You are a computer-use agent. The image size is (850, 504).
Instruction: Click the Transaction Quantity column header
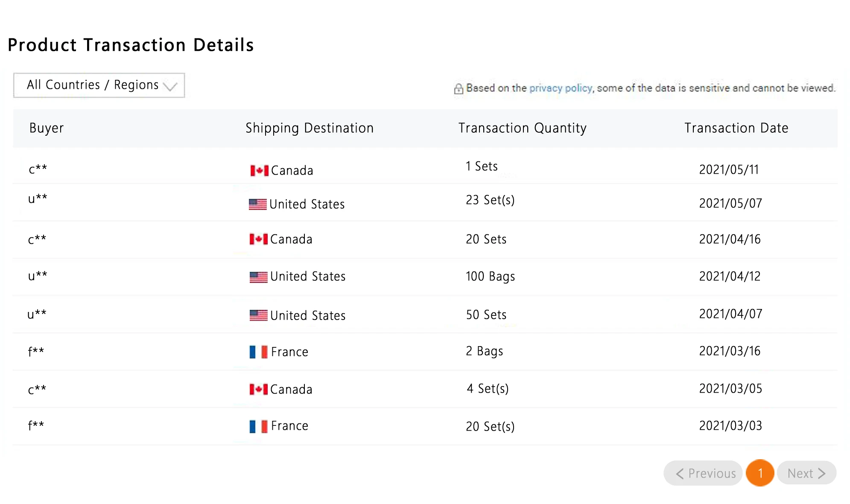522,128
